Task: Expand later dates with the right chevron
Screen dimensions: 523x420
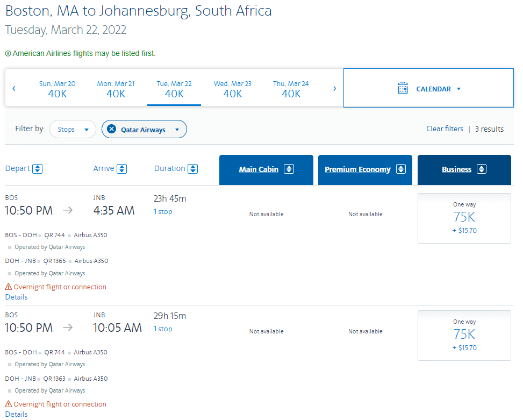Action: coord(334,88)
